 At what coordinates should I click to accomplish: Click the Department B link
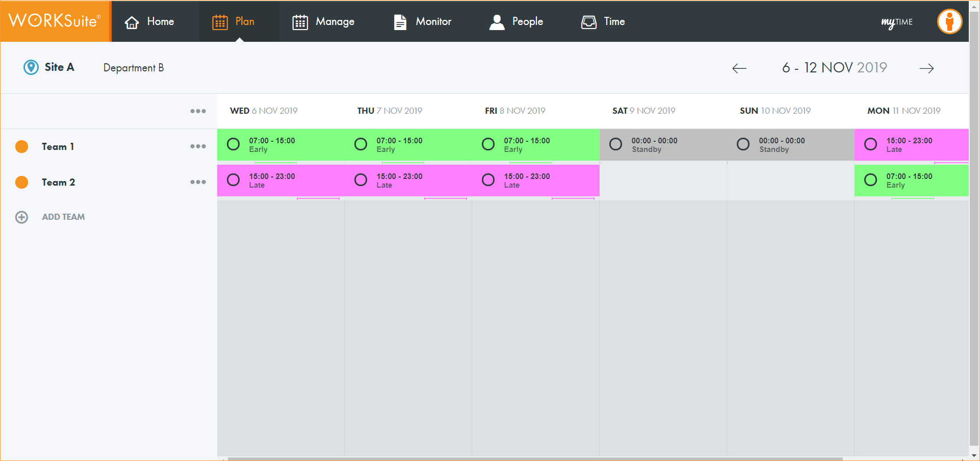pyautogui.click(x=134, y=68)
